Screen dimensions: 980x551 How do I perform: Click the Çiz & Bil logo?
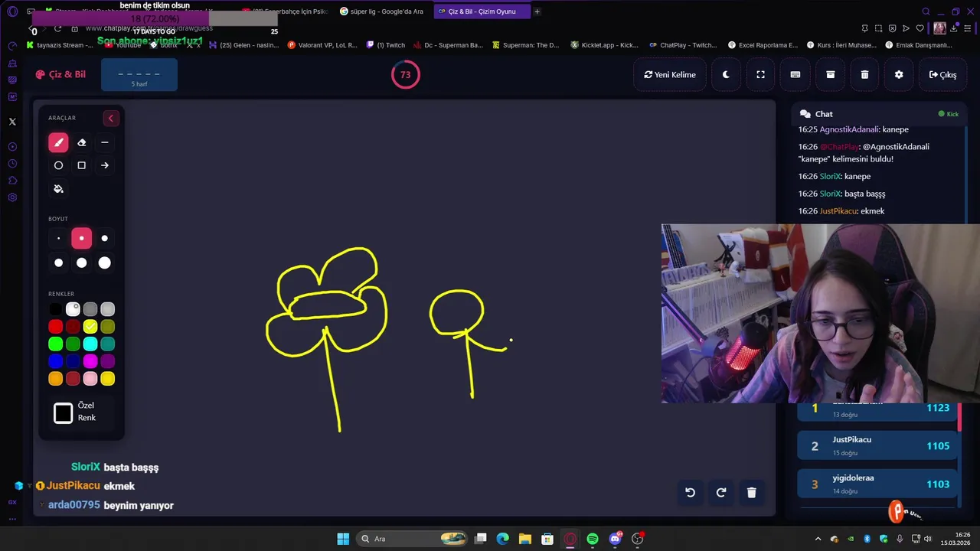pos(61,74)
